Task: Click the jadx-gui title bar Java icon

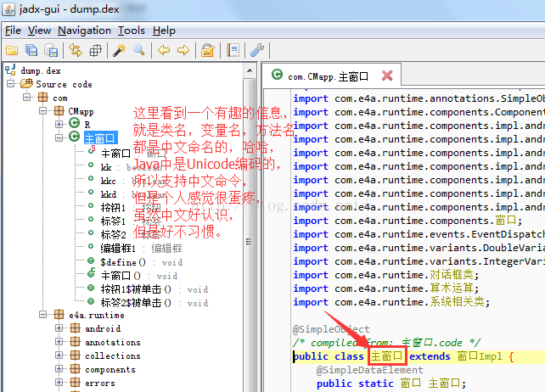Action: [x=8, y=9]
